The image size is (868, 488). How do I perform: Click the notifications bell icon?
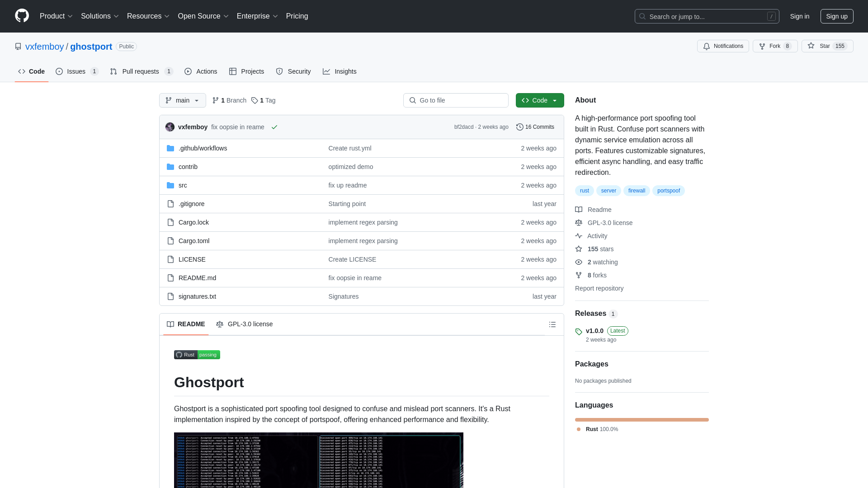click(707, 46)
